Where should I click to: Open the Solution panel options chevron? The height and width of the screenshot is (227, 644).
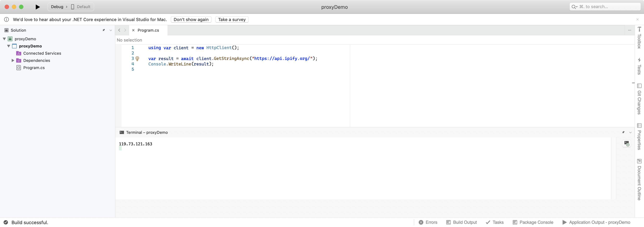[111, 30]
